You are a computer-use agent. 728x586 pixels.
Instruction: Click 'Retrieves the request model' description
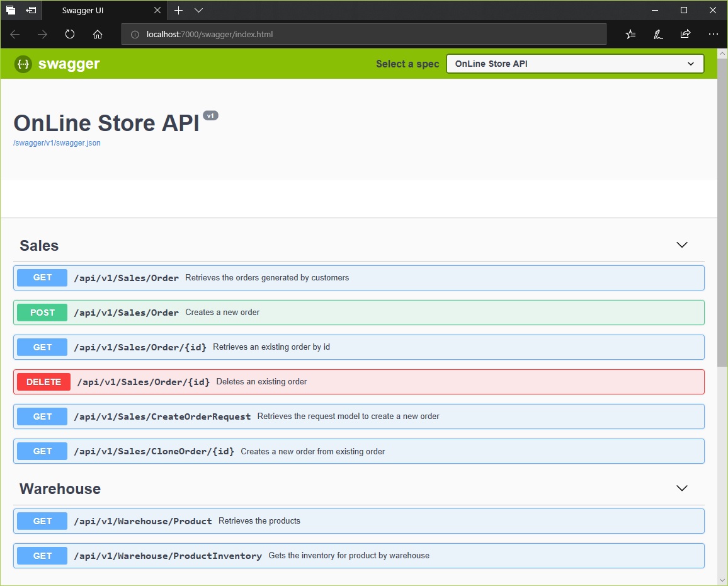coord(348,416)
